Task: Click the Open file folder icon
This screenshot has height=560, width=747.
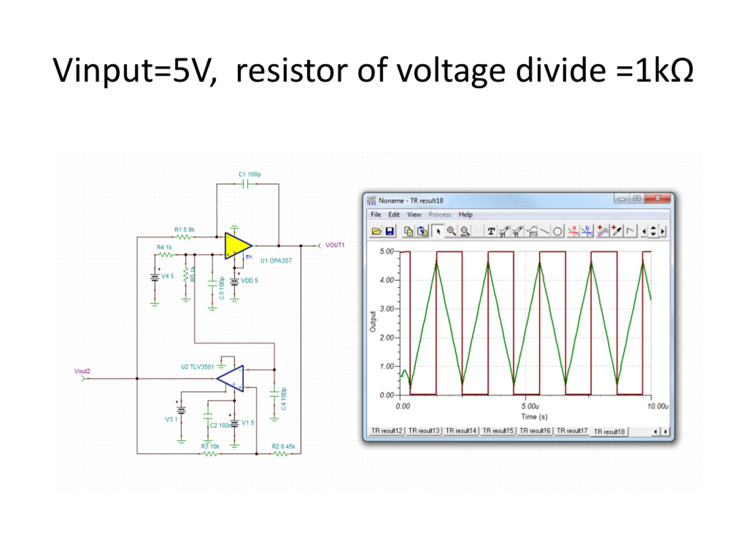Action: coord(376,232)
